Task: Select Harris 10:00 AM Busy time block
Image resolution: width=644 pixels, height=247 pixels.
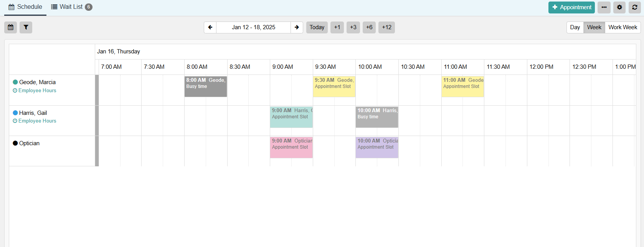Action: click(x=377, y=117)
